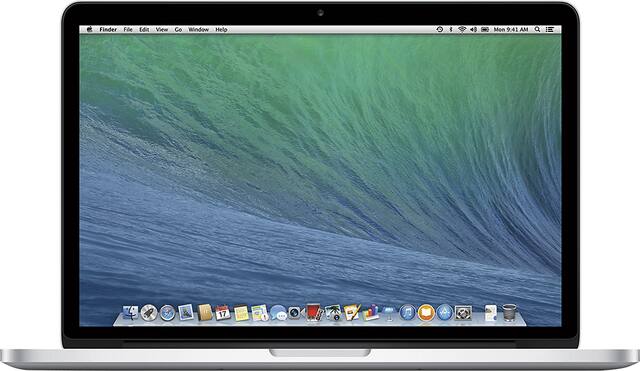The image size is (640, 371).
Task: Open Contacts book icon in Dock
Action: [x=205, y=313]
